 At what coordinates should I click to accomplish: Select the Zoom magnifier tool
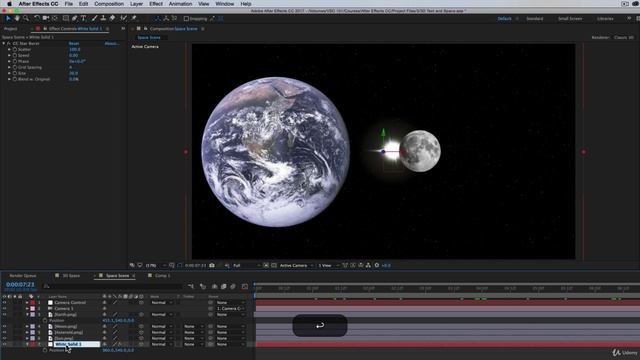coord(26,18)
